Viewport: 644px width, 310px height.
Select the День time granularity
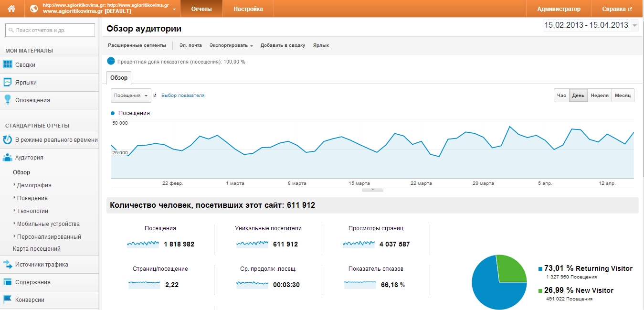[x=579, y=95]
